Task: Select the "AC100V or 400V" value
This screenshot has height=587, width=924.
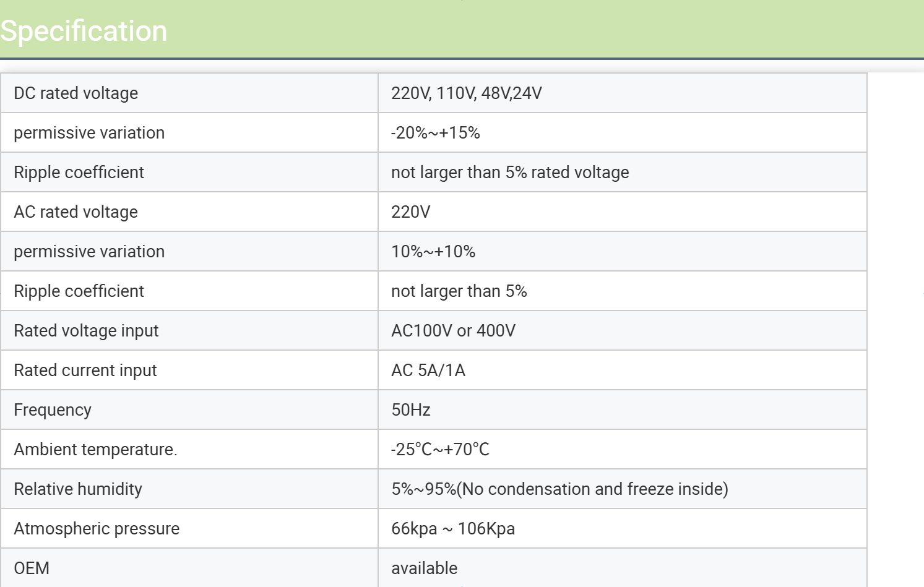Action: (453, 331)
